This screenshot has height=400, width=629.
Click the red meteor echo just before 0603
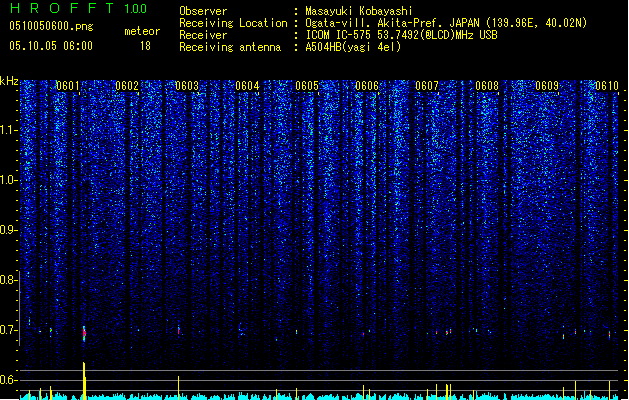[x=179, y=331]
